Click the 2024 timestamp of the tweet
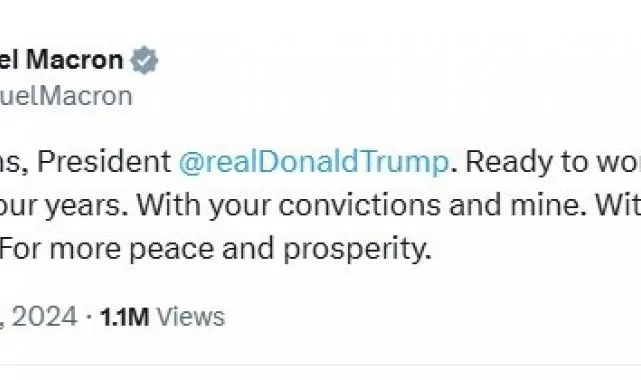Image resolution: width=641 pixels, height=380 pixels. (39, 317)
